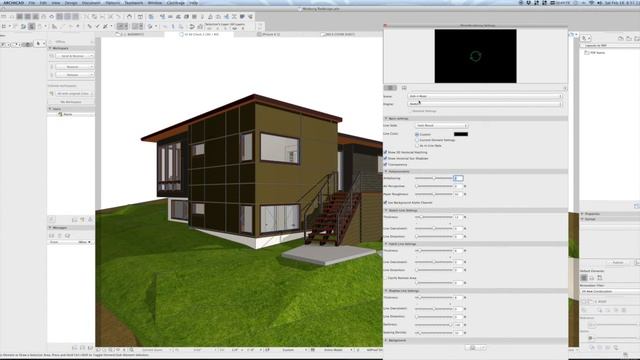Collapse the Workspace section in Teamwork panel
Viewport: 640px width, 360px height.
[x=50, y=48]
